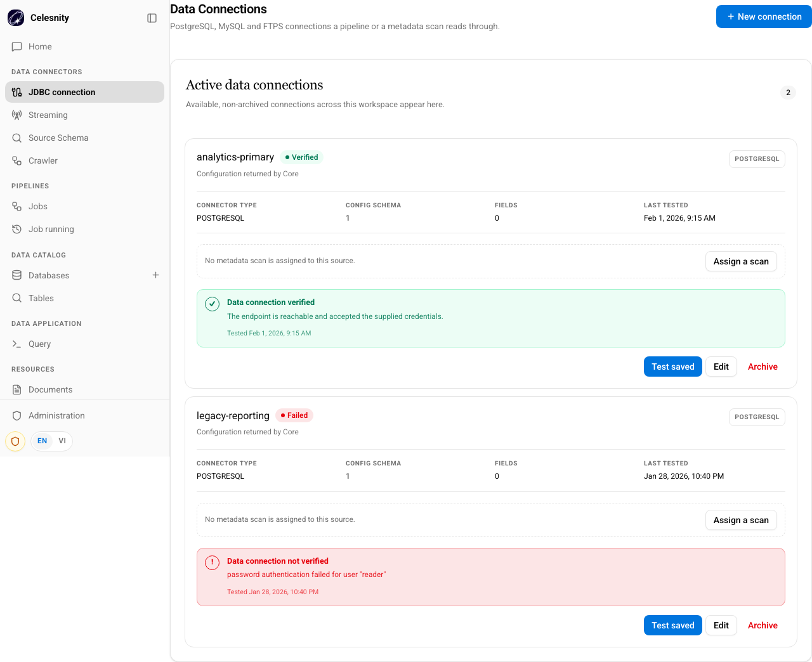Image resolution: width=812 pixels, height=662 pixels.
Task: Open Documents resources
Action: click(x=84, y=389)
